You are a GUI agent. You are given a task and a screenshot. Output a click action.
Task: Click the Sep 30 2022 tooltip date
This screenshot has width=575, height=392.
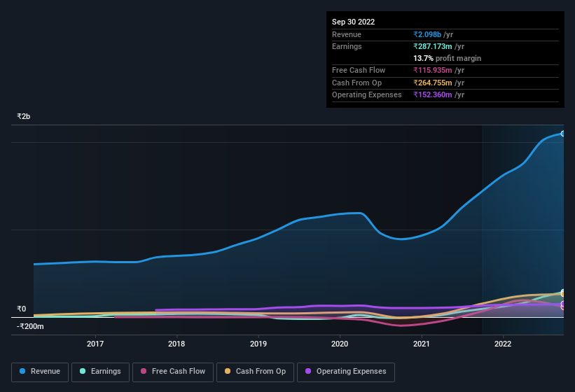[x=353, y=22]
